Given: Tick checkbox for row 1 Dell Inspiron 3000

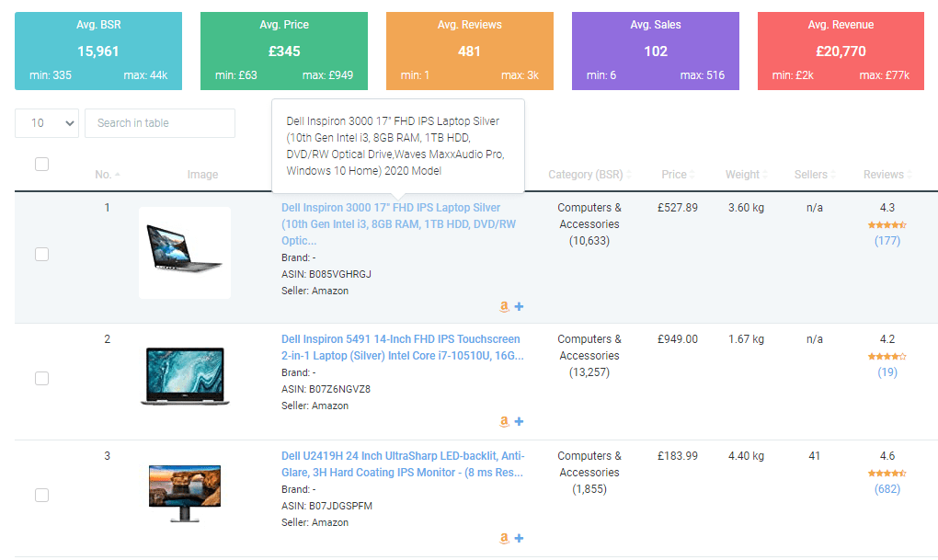Looking at the screenshot, I should [42, 255].
